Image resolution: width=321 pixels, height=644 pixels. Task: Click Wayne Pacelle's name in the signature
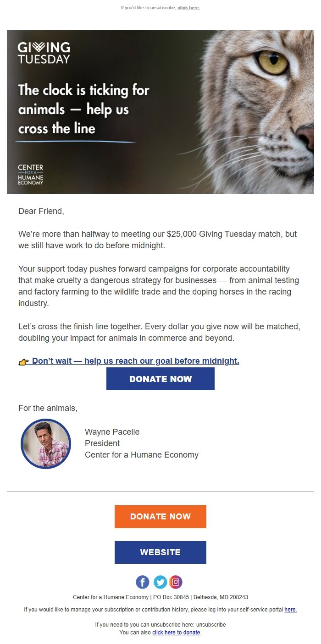[112, 432]
